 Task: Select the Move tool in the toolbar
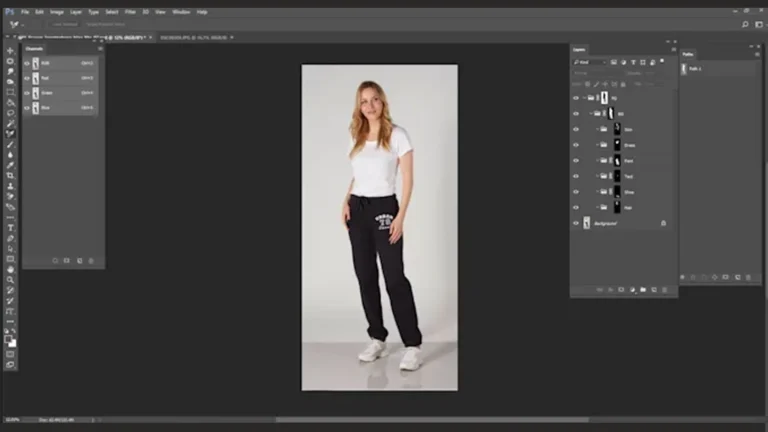tap(10, 51)
